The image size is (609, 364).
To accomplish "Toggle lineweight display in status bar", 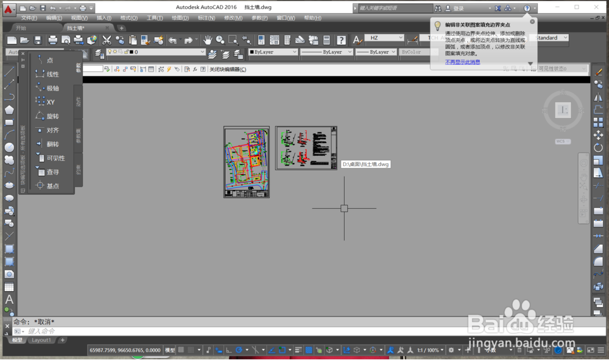I will (x=298, y=350).
